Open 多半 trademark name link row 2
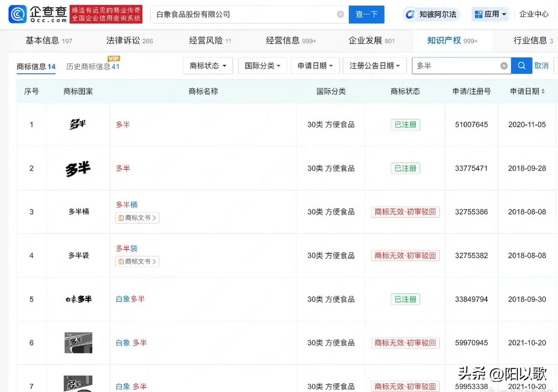The image size is (558, 392). 123,169
